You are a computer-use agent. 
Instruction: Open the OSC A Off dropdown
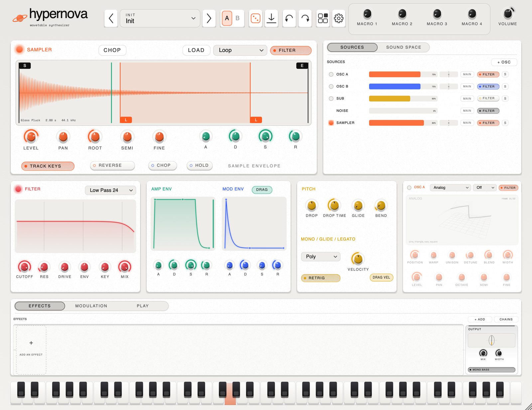[x=485, y=188]
